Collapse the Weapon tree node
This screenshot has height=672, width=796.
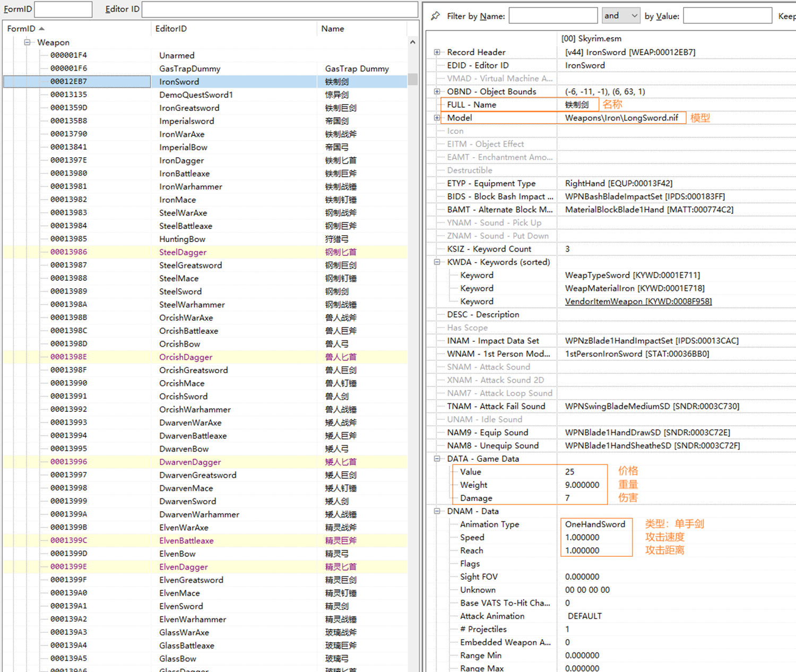click(27, 42)
